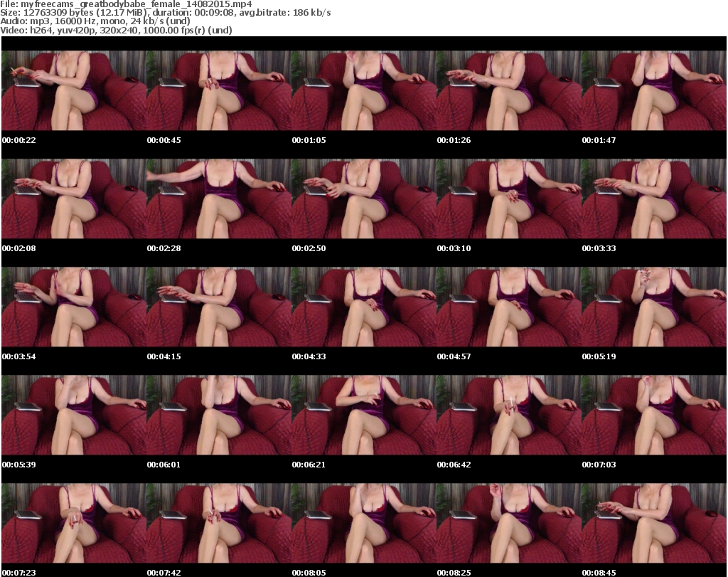Screen dimensions: 728x577
Task: Select the timestamp label 00:05:19
Action: tap(599, 356)
